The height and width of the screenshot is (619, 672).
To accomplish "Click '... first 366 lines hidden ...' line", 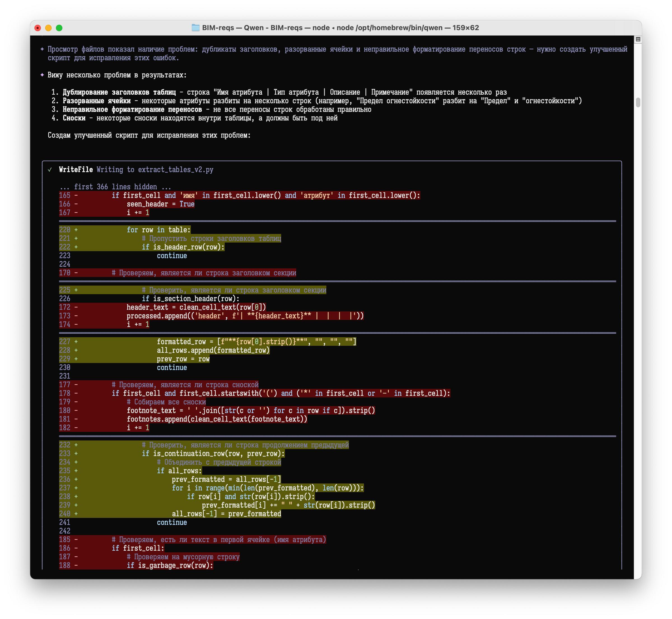I will 115,187.
